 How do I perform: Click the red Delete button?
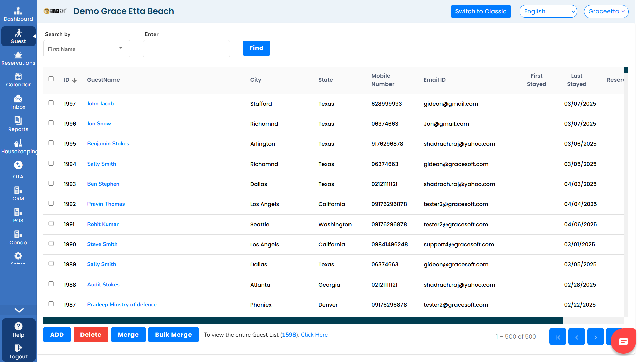pyautogui.click(x=91, y=335)
